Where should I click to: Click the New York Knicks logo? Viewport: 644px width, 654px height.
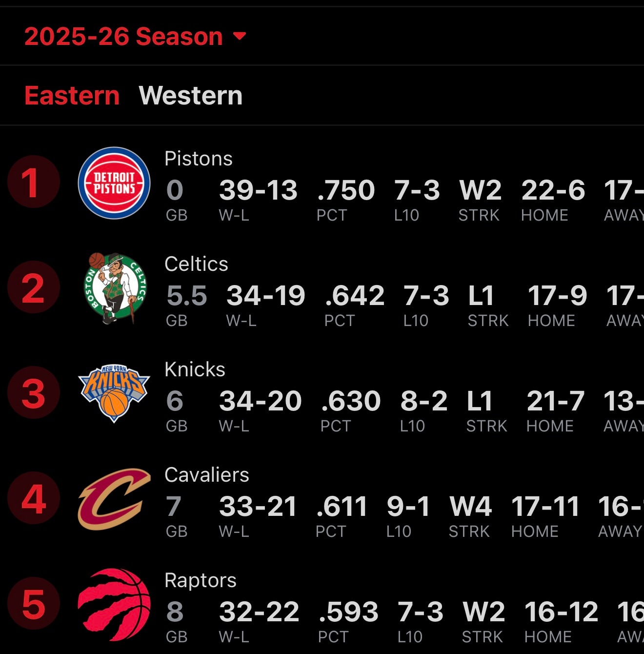[x=114, y=393]
